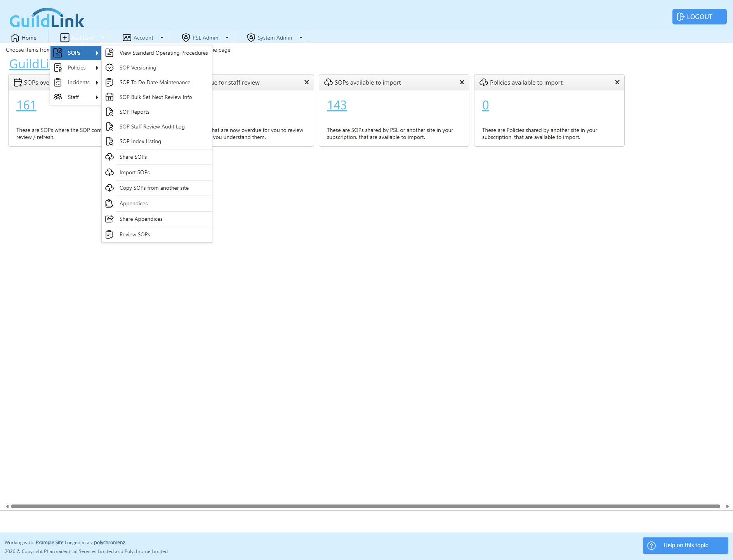
Task: Click the Import SOPs cloud download icon
Action: point(109,172)
